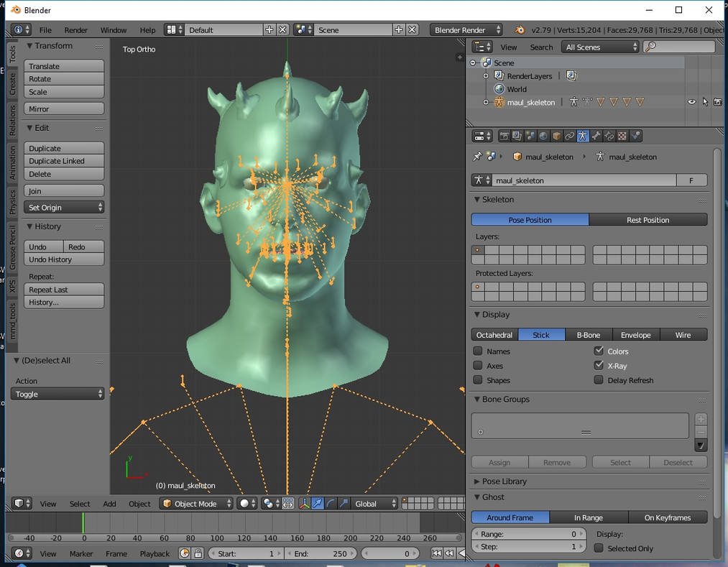The image size is (728, 567).
Task: Open the Render properties tab icon
Action: (x=504, y=136)
